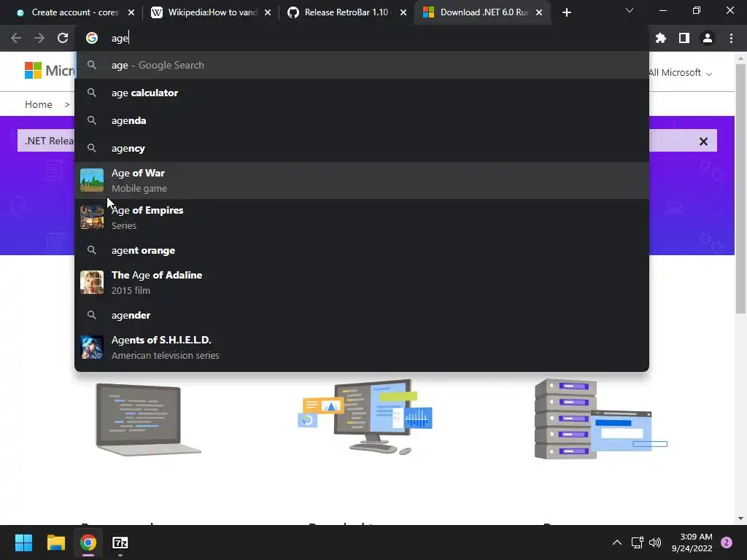Click the scrollbar down arrow
Viewport: 747px width, 560px height.
pyautogui.click(x=740, y=518)
